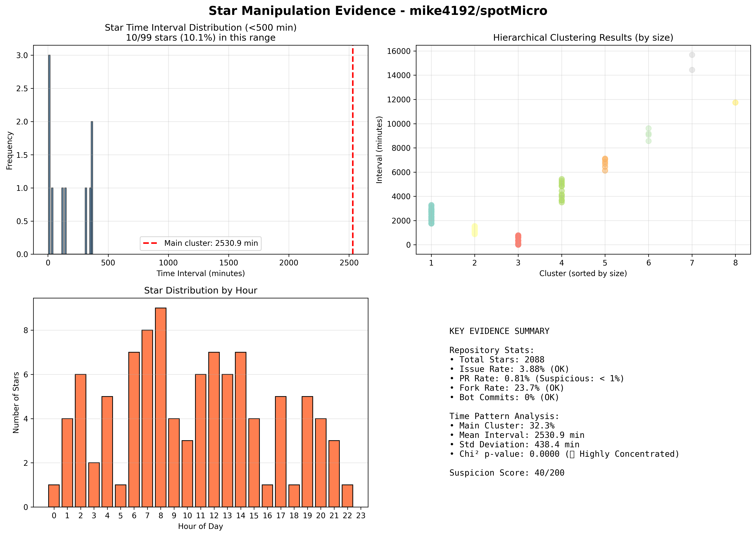Select the histogram bar reaching frequency 2.0
Screen dimensions: 756x536
92,188
